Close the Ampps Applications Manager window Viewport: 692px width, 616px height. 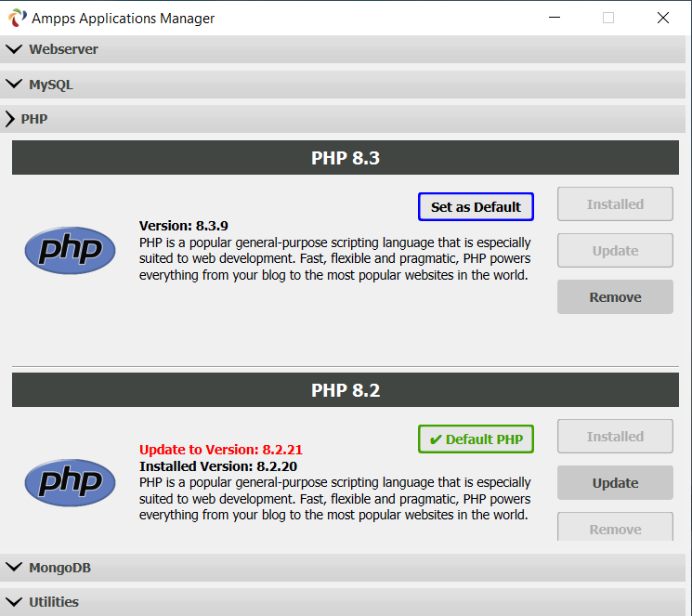tap(663, 18)
